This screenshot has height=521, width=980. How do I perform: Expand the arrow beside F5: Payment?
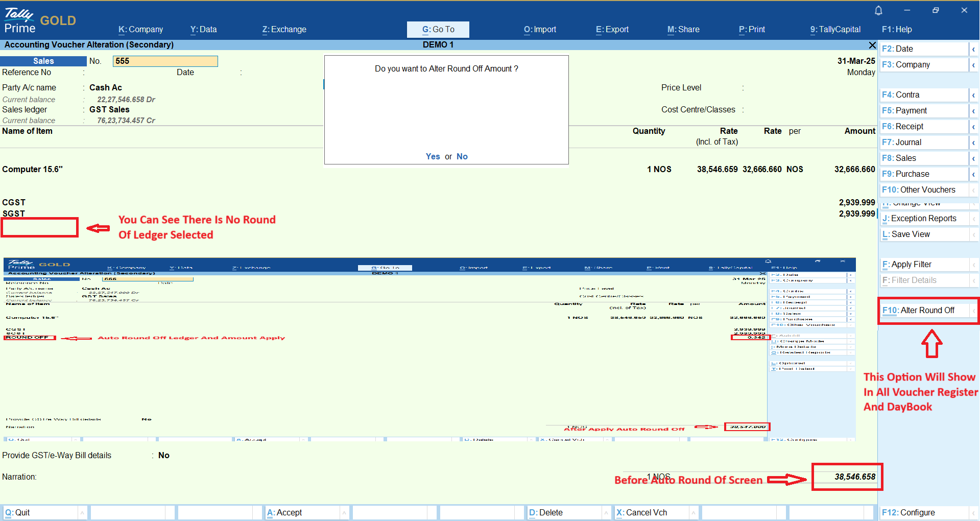[x=973, y=111]
